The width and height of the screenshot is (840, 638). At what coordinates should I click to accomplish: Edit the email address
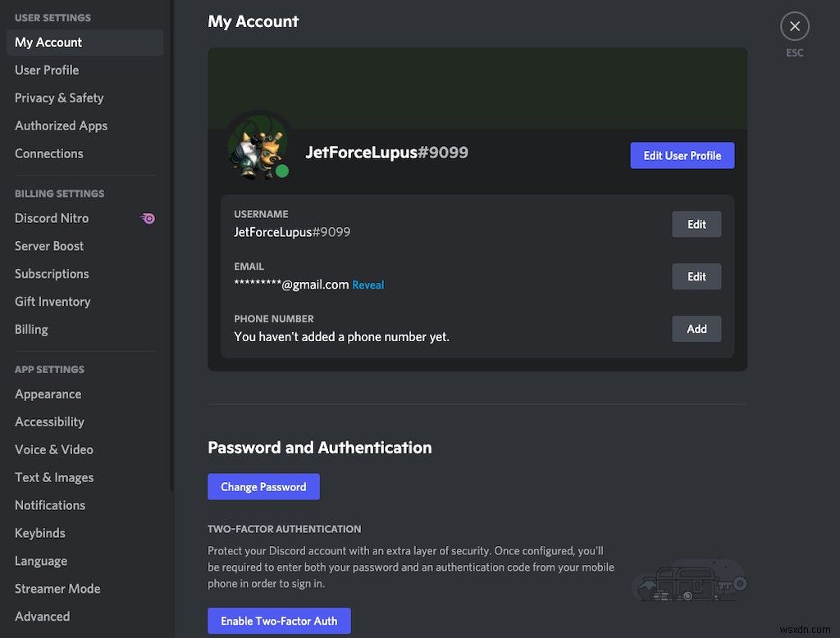coord(696,276)
